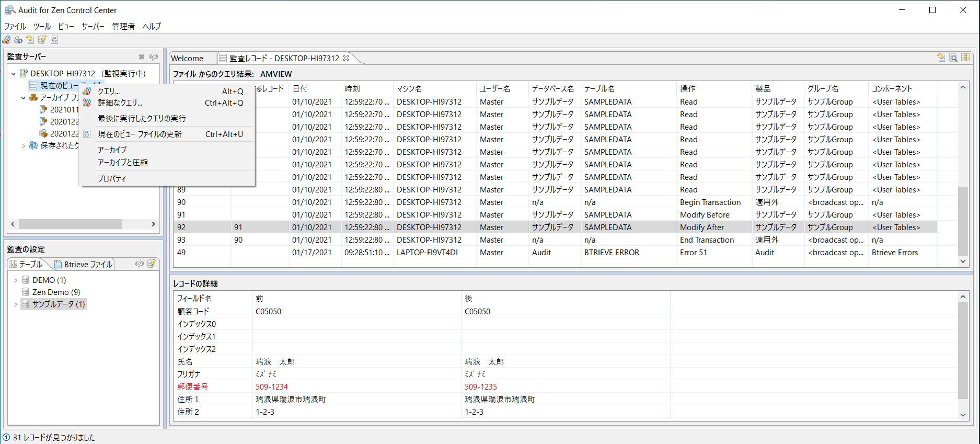
Task: Select プロパティ in the context menu
Action: click(112, 178)
